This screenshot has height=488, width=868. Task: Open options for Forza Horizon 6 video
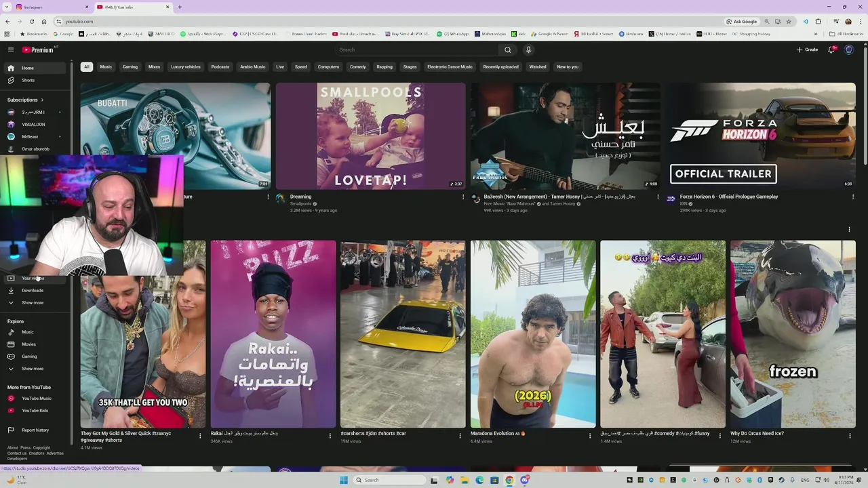(x=853, y=197)
